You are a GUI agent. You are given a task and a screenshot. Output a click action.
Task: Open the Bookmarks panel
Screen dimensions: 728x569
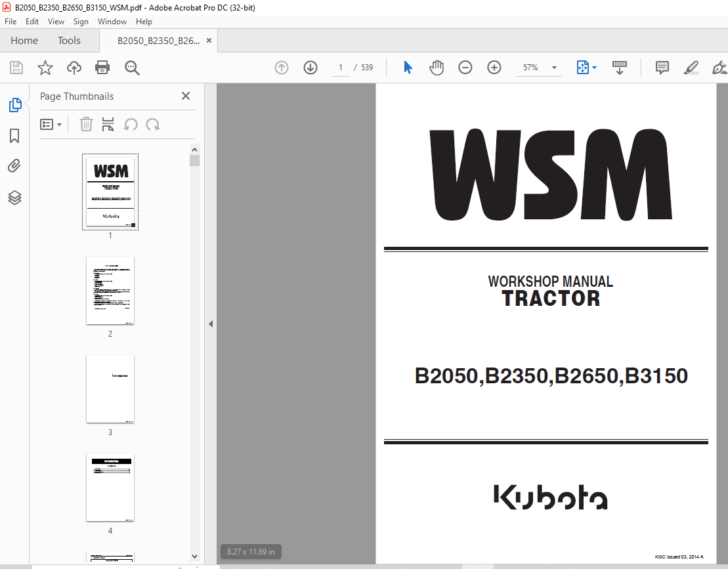click(x=14, y=136)
